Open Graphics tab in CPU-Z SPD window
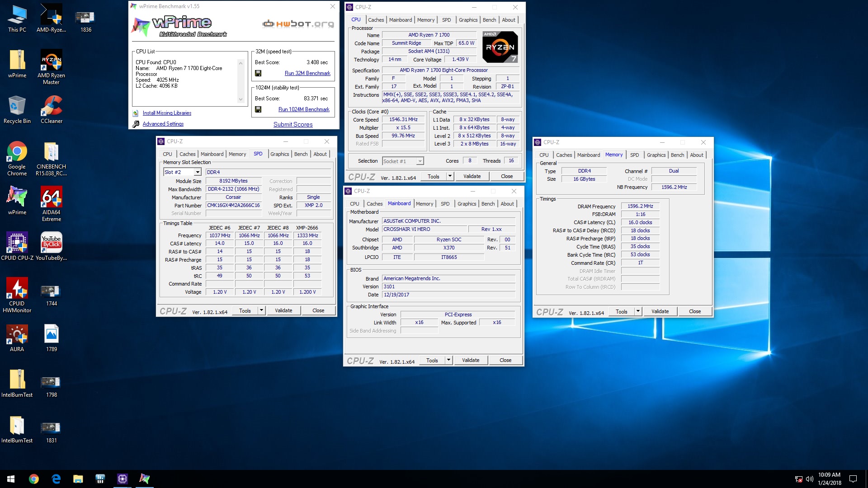 tap(279, 154)
